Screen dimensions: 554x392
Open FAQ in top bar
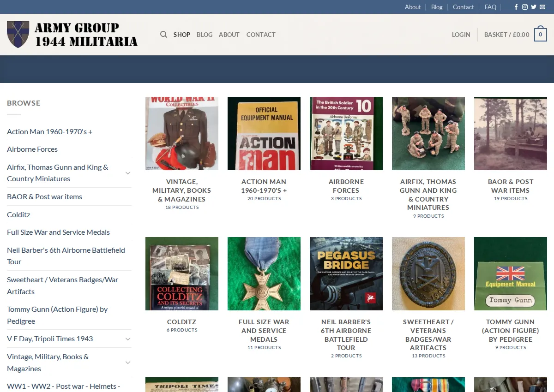tap(490, 7)
